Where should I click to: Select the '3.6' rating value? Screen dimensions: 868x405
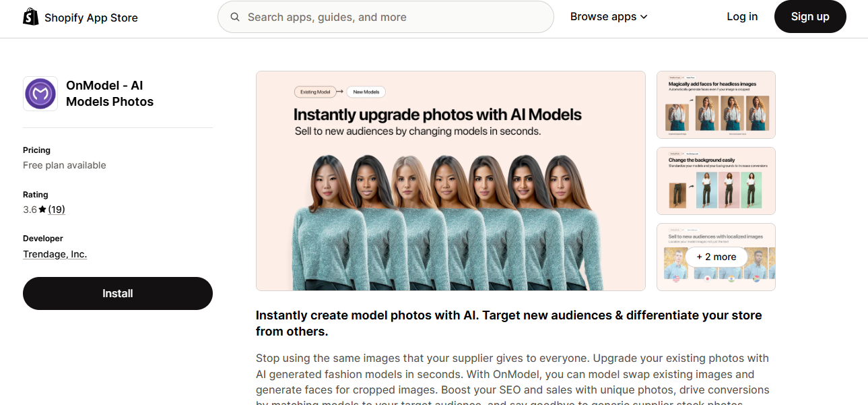[30, 210]
